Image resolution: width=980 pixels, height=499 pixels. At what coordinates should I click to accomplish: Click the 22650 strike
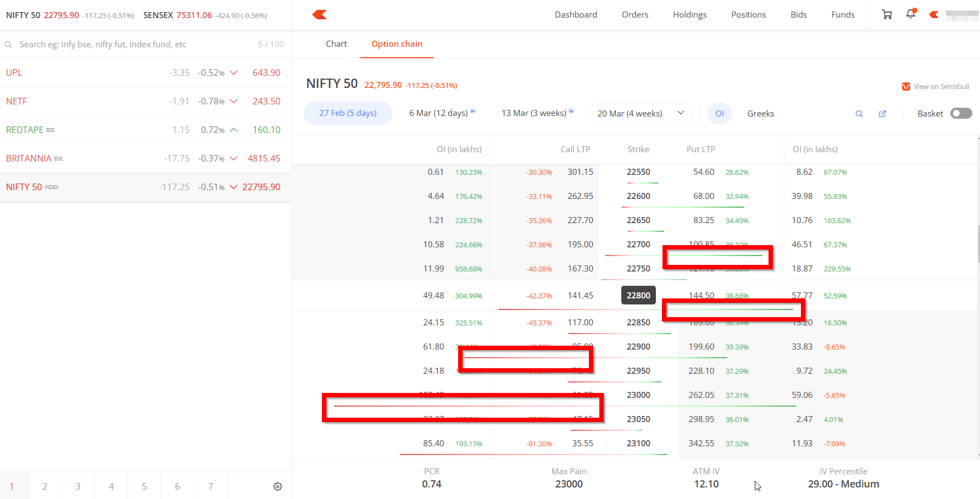pyautogui.click(x=638, y=220)
